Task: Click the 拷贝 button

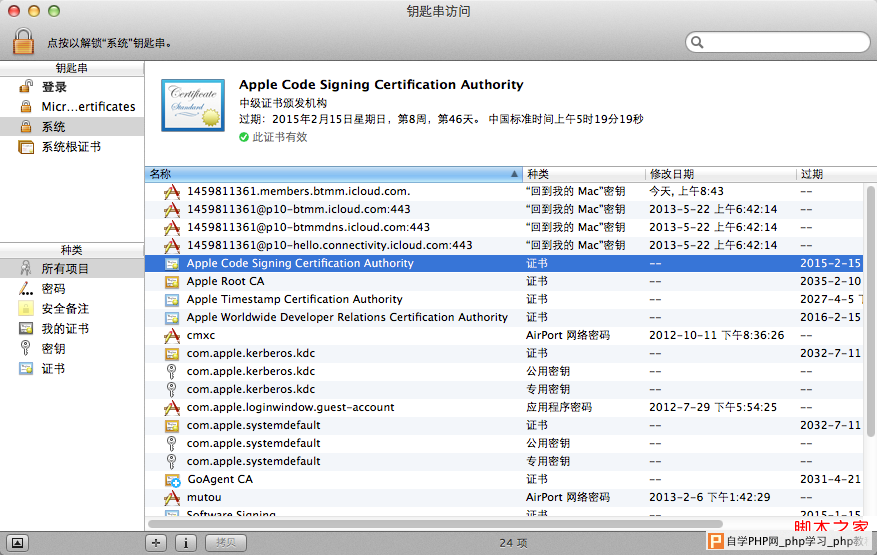Action: (x=225, y=543)
